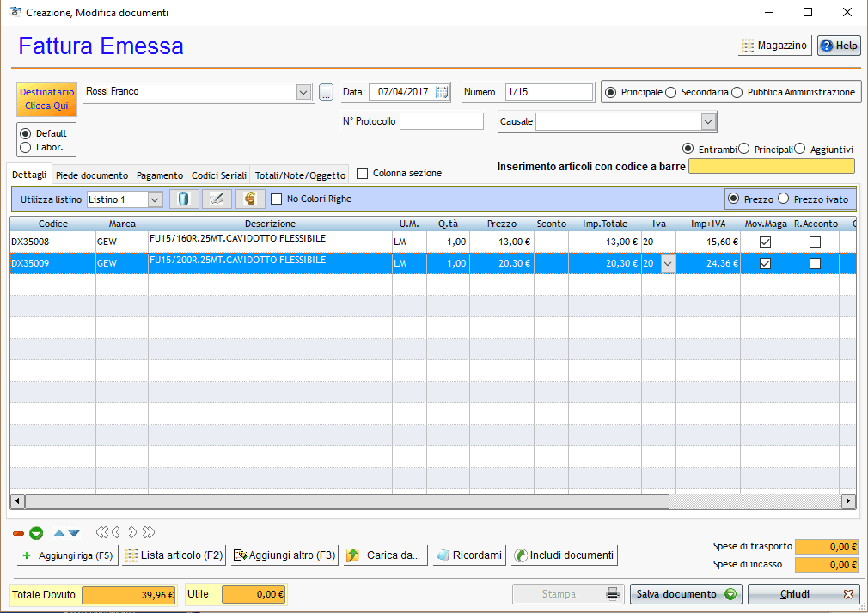The width and height of the screenshot is (868, 613).
Task: Open the Piede documento tab
Action: (92, 175)
